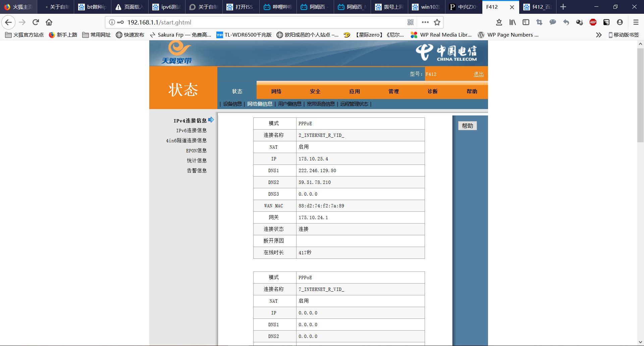Viewport: 644px width, 346px height.
Task: Open IPv6连接信息 in the left sidebar
Action: coord(191,131)
